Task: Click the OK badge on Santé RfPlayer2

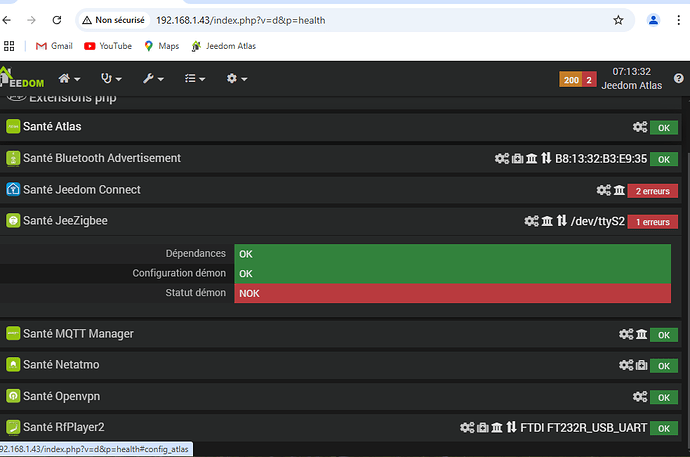Action: [x=664, y=428]
